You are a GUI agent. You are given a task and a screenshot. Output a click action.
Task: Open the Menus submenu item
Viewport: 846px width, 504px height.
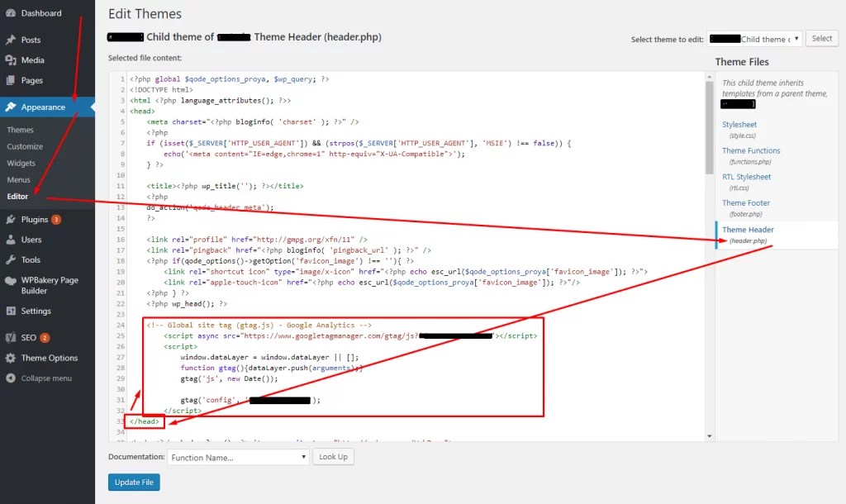[19, 180]
